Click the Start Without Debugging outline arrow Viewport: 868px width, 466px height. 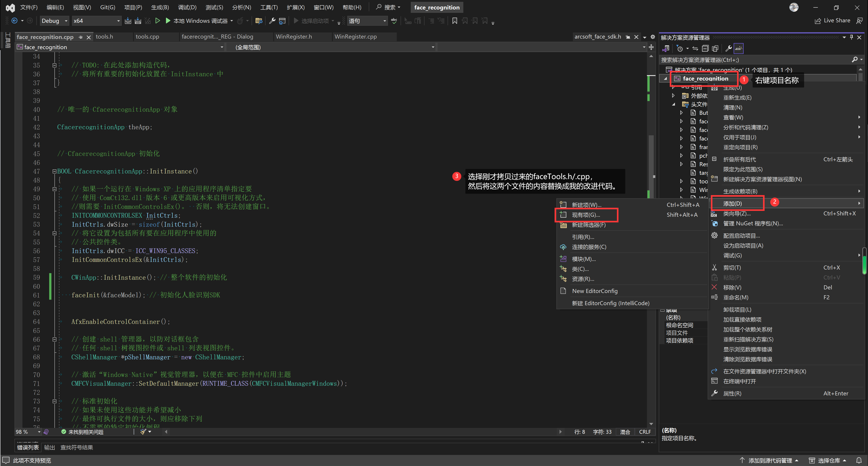pos(157,21)
